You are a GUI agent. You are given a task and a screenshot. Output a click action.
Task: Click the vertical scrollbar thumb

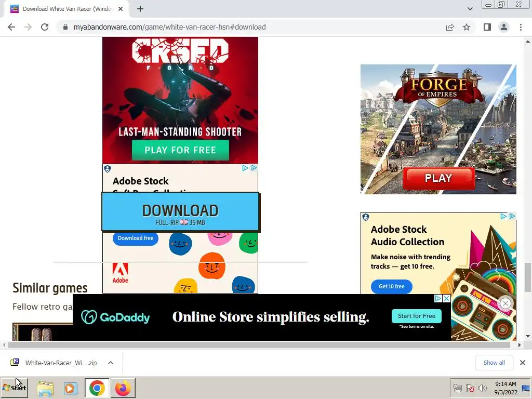[528, 277]
